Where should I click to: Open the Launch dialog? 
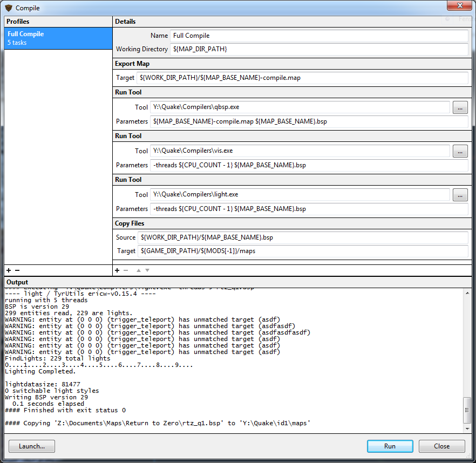(x=32, y=446)
